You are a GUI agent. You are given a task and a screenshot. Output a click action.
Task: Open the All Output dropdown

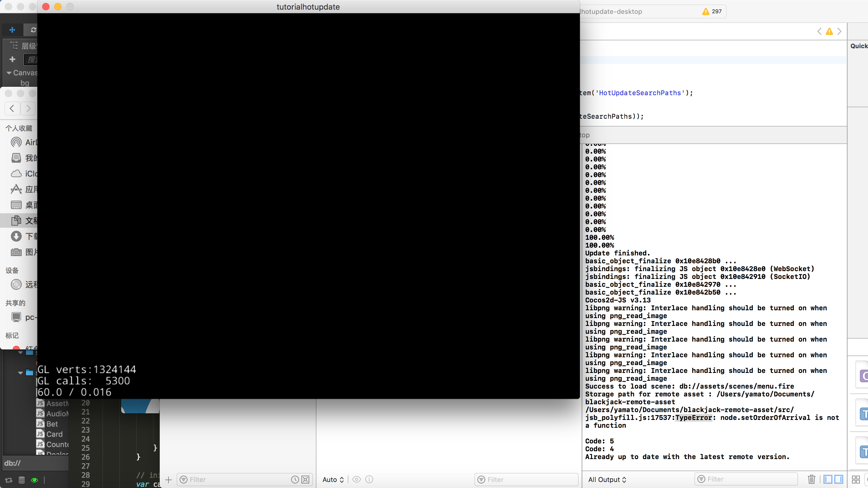[x=607, y=480]
